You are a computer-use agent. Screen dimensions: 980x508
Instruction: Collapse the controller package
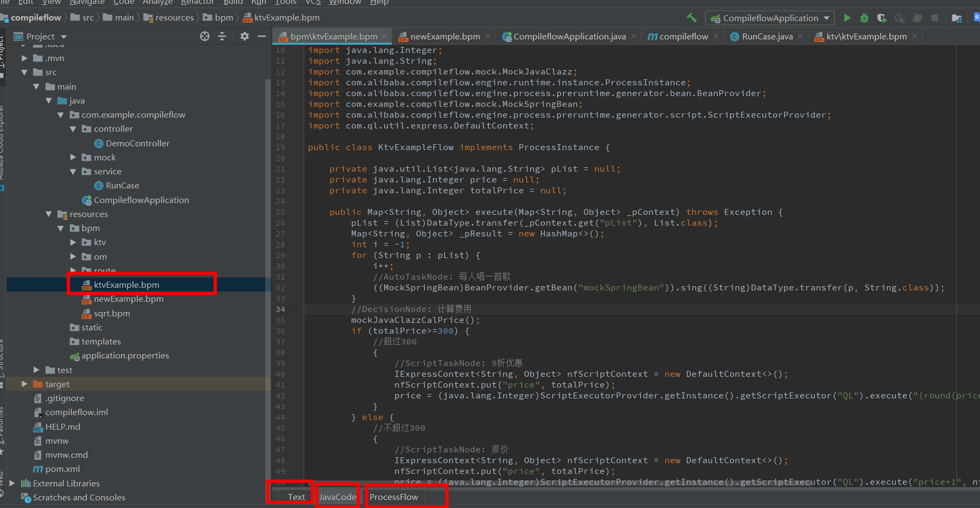click(73, 128)
